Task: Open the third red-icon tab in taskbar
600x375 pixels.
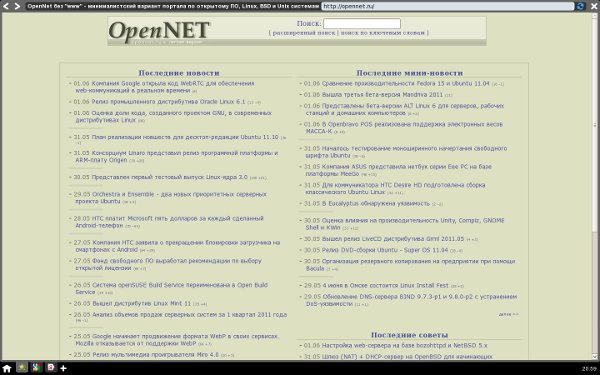Action: 51,368
